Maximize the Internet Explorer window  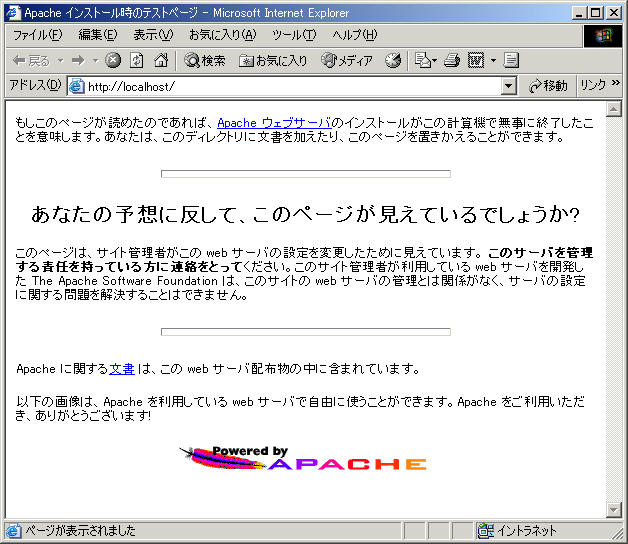(x=596, y=13)
